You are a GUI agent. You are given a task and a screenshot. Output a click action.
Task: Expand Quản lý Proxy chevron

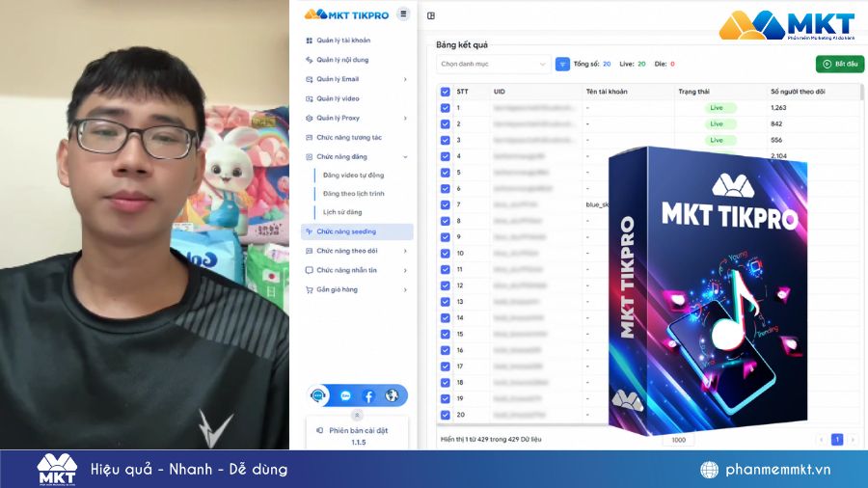405,118
